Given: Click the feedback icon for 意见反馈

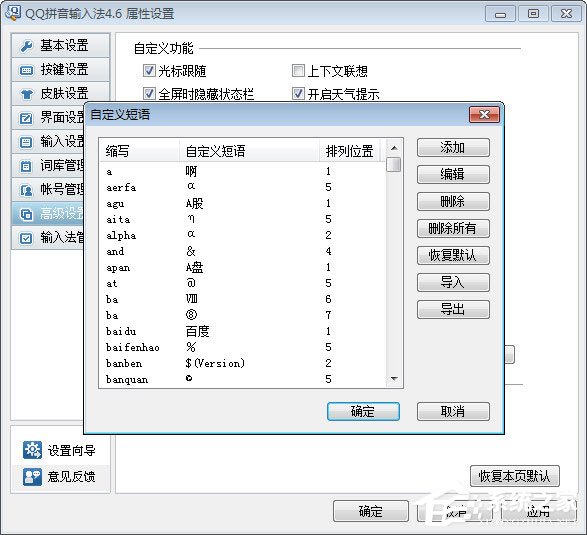Looking at the screenshot, I should click(33, 477).
